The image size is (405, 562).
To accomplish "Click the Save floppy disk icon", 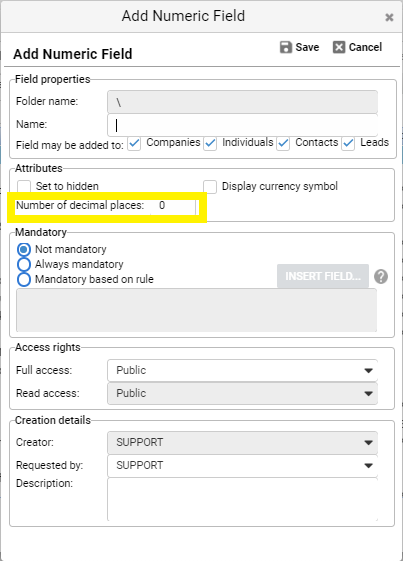I will (x=286, y=47).
